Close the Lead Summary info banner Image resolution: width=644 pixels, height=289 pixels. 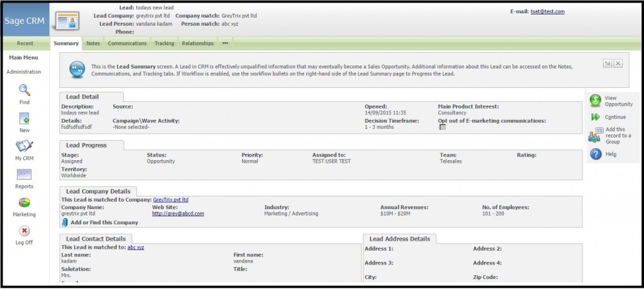point(618,63)
